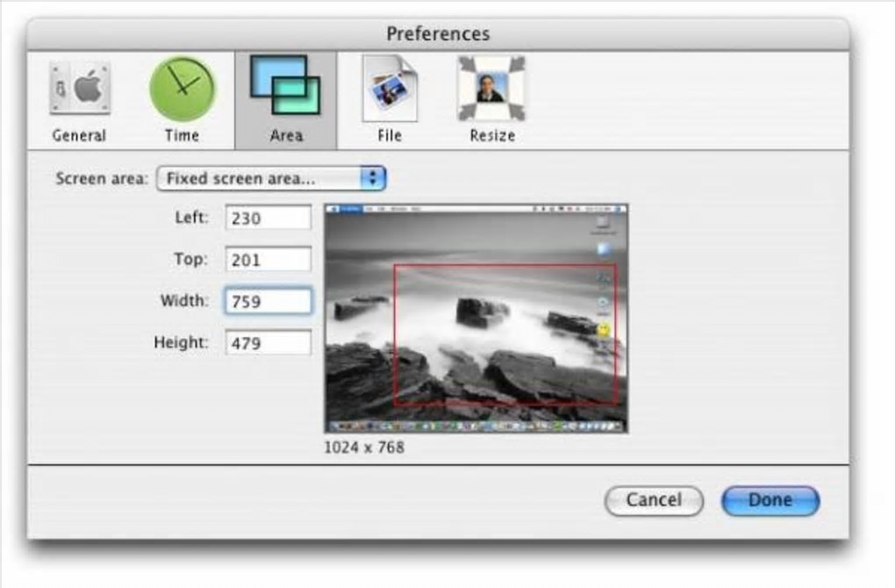Screen dimensions: 895x588
Task: Click the Preferences title bar
Action: click(x=438, y=33)
